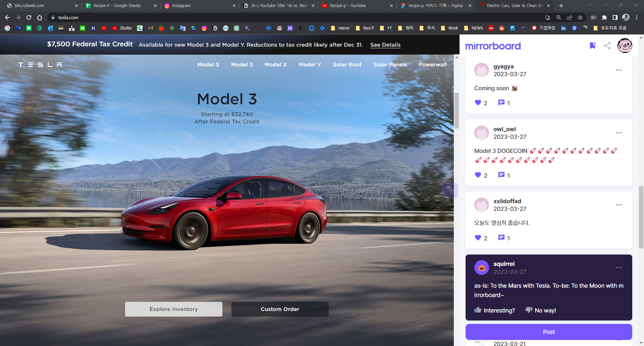Image resolution: width=644 pixels, height=346 pixels.
Task: Vote Interesting on squirrel's post
Action: point(494,310)
